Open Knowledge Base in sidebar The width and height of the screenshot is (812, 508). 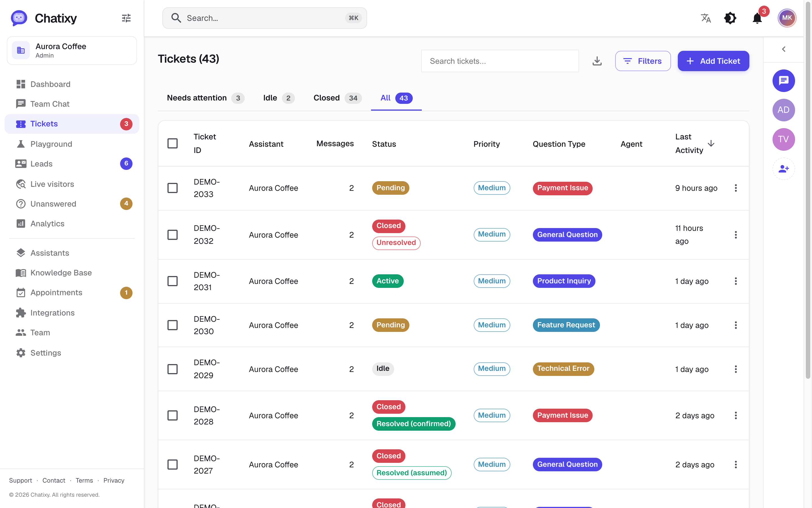point(72,272)
